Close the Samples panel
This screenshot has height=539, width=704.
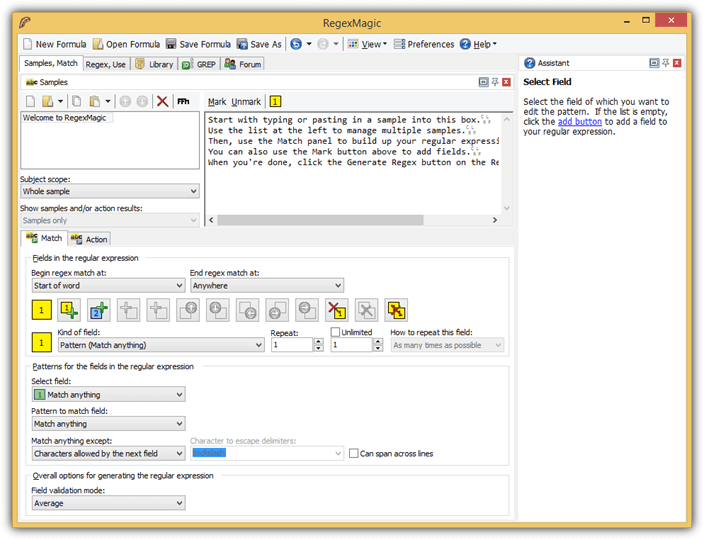coord(506,82)
